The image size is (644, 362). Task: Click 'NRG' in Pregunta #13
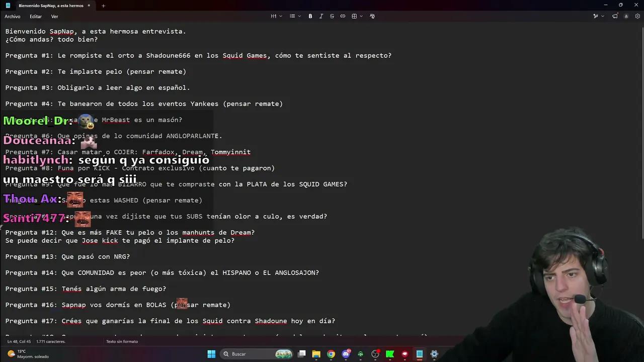click(x=120, y=256)
